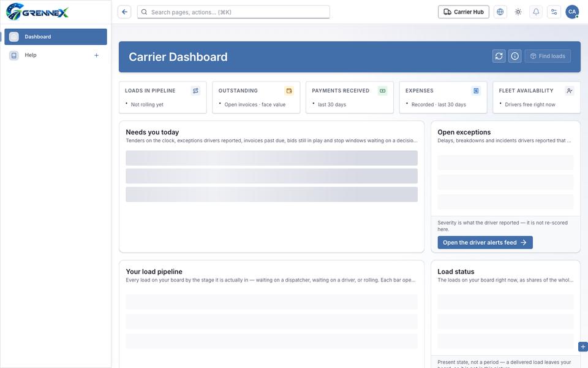Expand the Help section plus icon

click(x=96, y=55)
